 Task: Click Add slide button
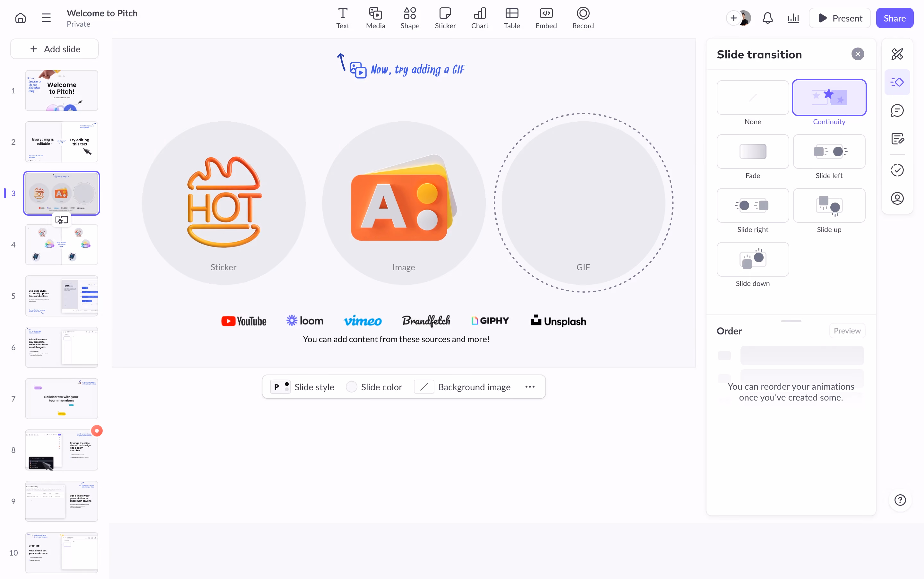pyautogui.click(x=55, y=49)
